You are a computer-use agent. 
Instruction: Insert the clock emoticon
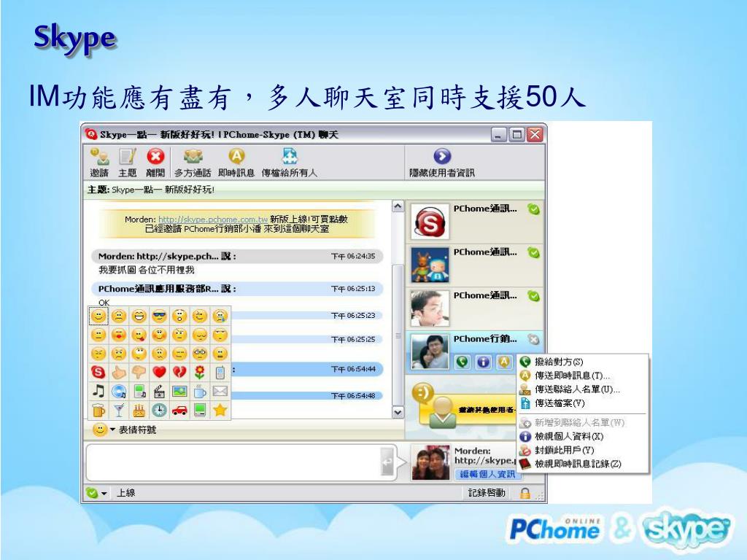coord(159,410)
